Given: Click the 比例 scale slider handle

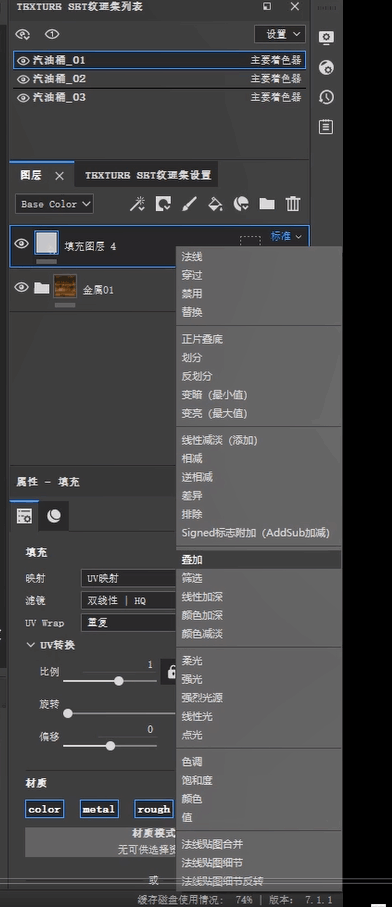Looking at the screenshot, I should 119,681.
